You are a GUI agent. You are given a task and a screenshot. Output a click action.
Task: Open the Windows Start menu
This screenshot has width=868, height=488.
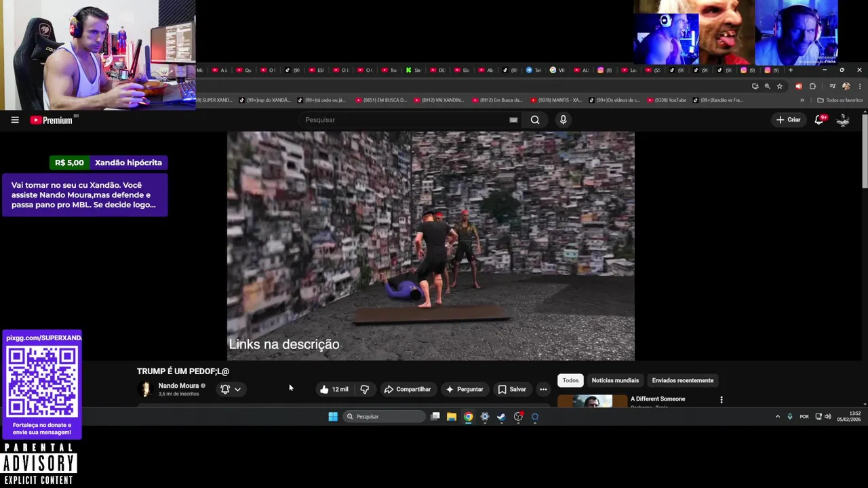333,417
